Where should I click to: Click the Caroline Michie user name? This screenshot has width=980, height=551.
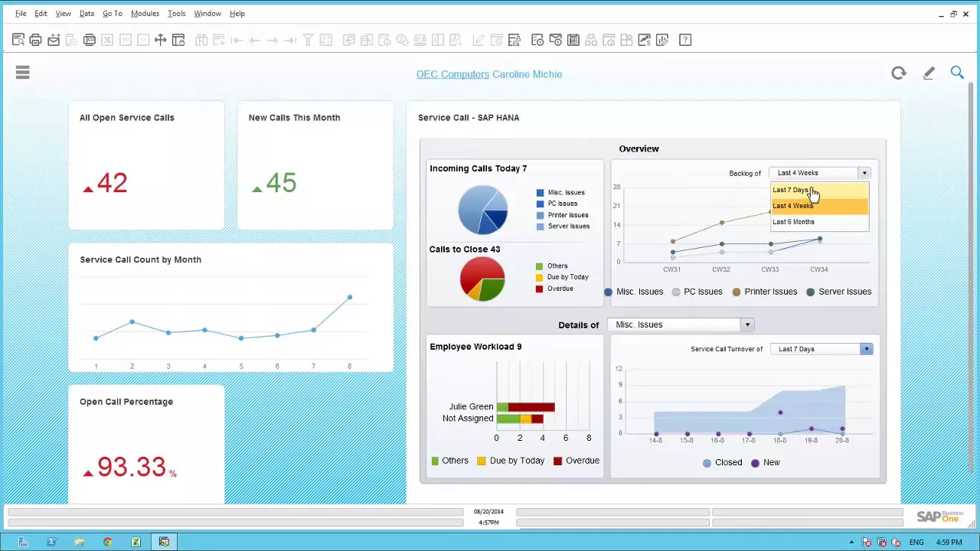(x=527, y=74)
